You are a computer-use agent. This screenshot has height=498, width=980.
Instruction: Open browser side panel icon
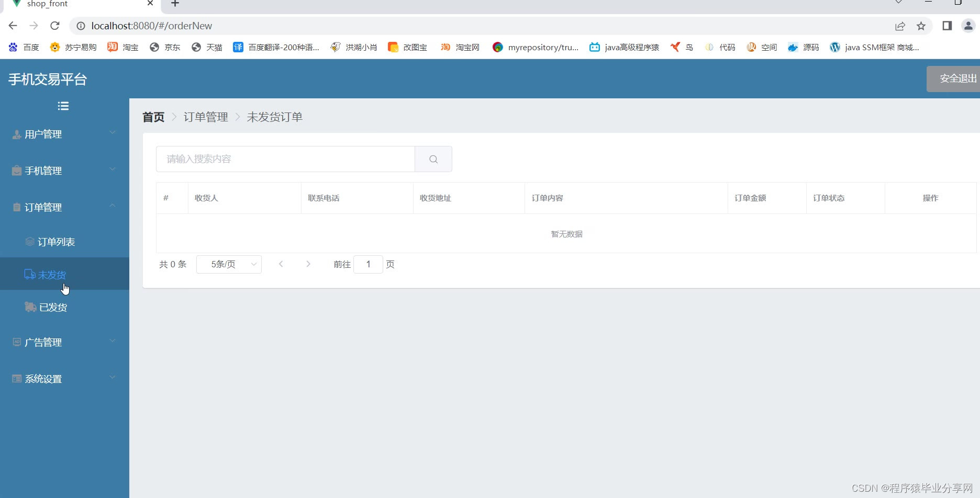click(x=947, y=26)
